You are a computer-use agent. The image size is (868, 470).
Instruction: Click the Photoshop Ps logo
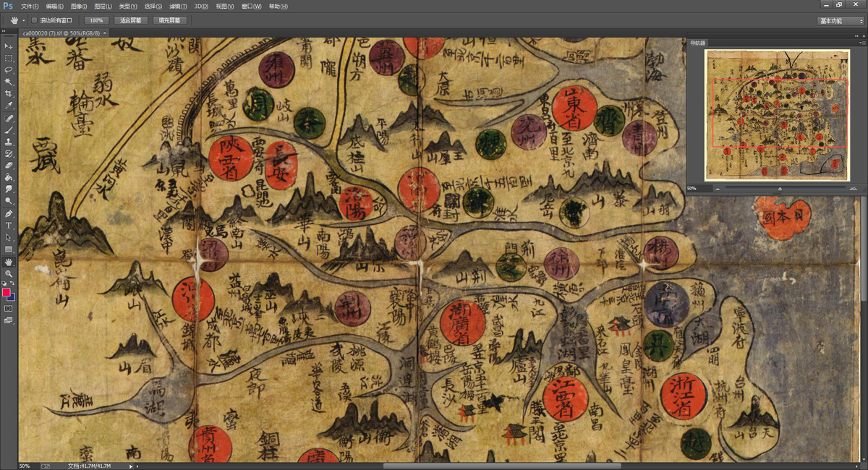8,6
